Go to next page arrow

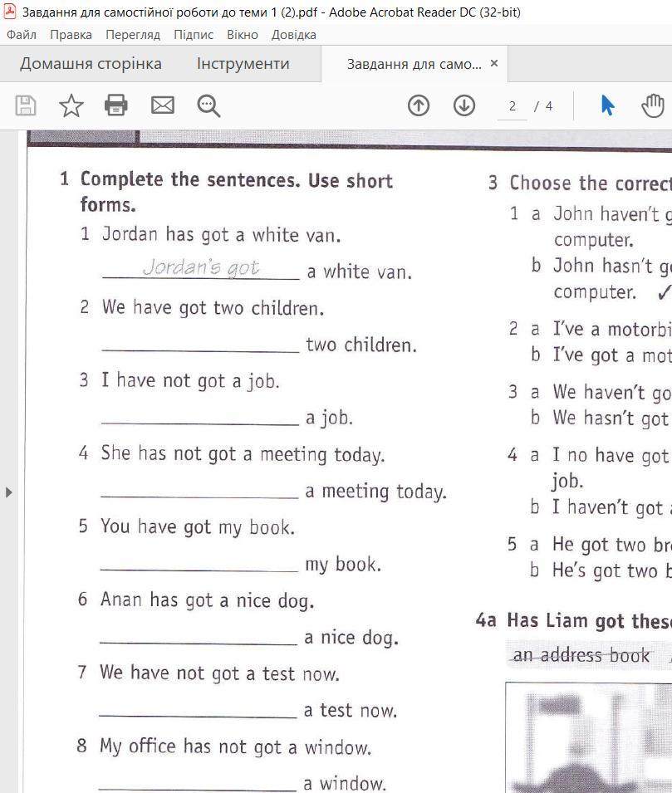point(464,105)
